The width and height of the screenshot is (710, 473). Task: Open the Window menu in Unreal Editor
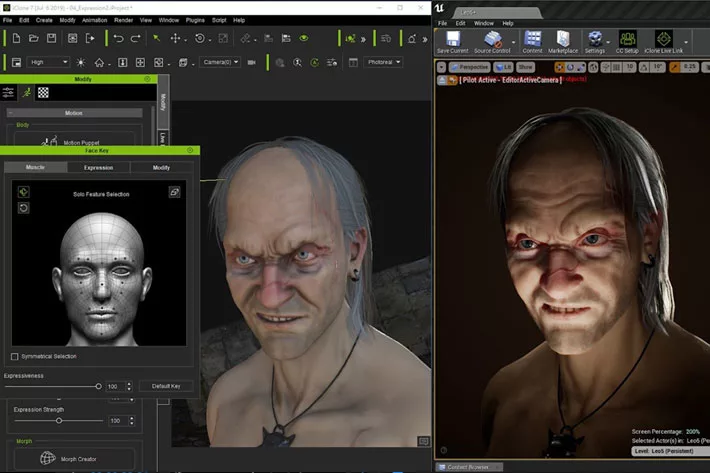pos(484,23)
